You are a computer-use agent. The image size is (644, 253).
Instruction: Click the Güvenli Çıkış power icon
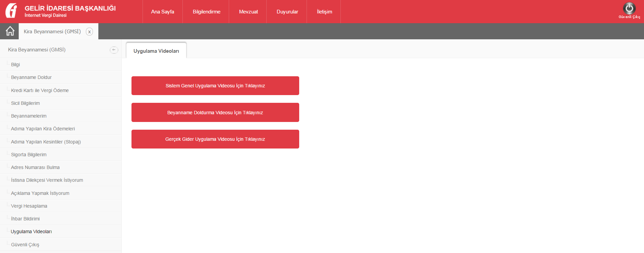coord(629,8)
